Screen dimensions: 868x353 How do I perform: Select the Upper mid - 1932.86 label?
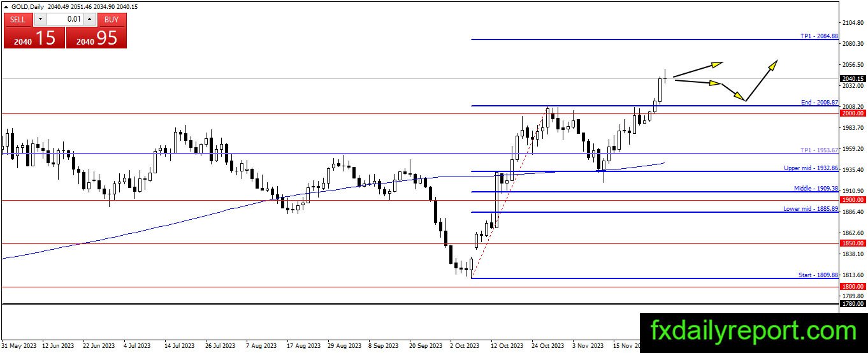click(x=811, y=168)
